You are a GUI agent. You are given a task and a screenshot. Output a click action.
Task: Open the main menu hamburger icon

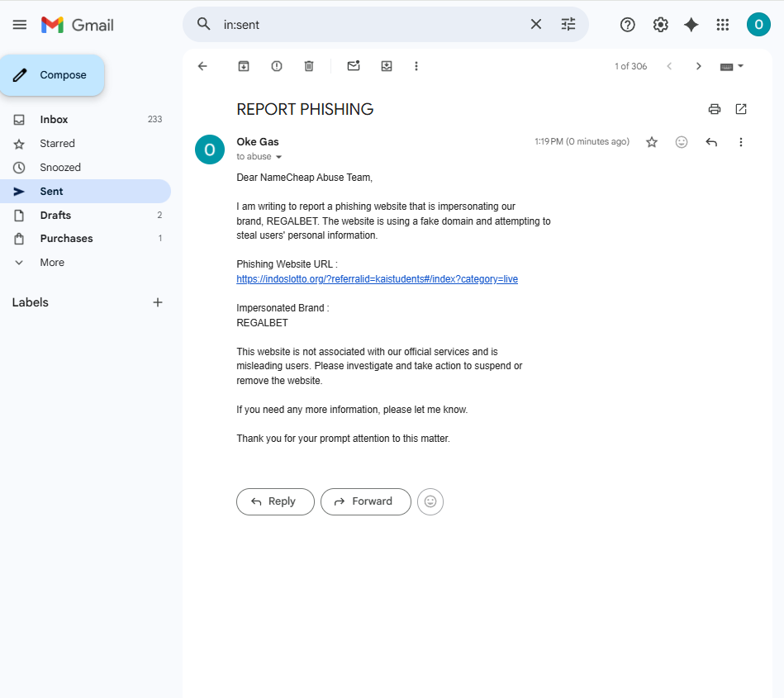pos(20,25)
